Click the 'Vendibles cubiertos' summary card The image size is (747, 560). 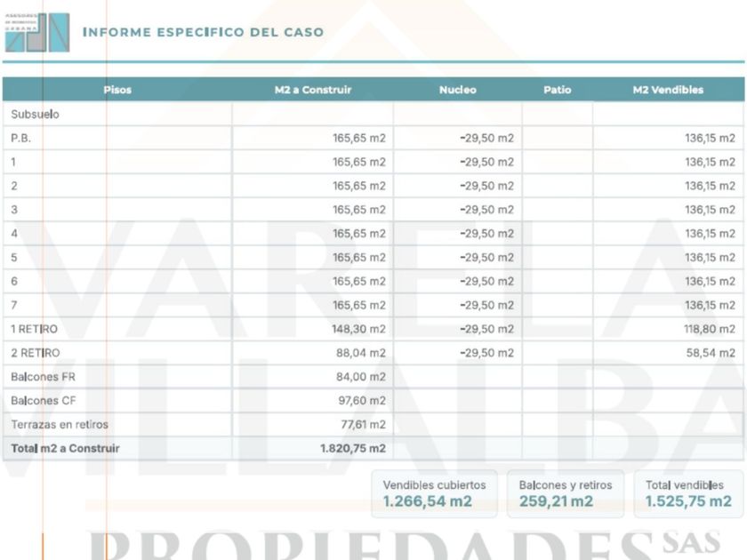434,494
